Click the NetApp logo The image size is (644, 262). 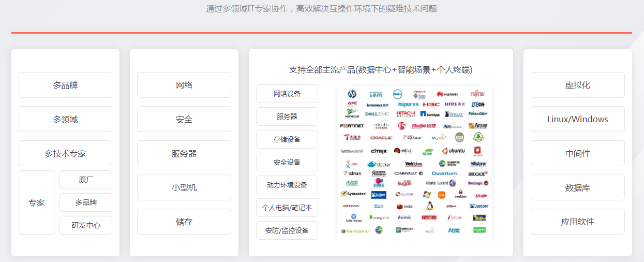tap(430, 114)
